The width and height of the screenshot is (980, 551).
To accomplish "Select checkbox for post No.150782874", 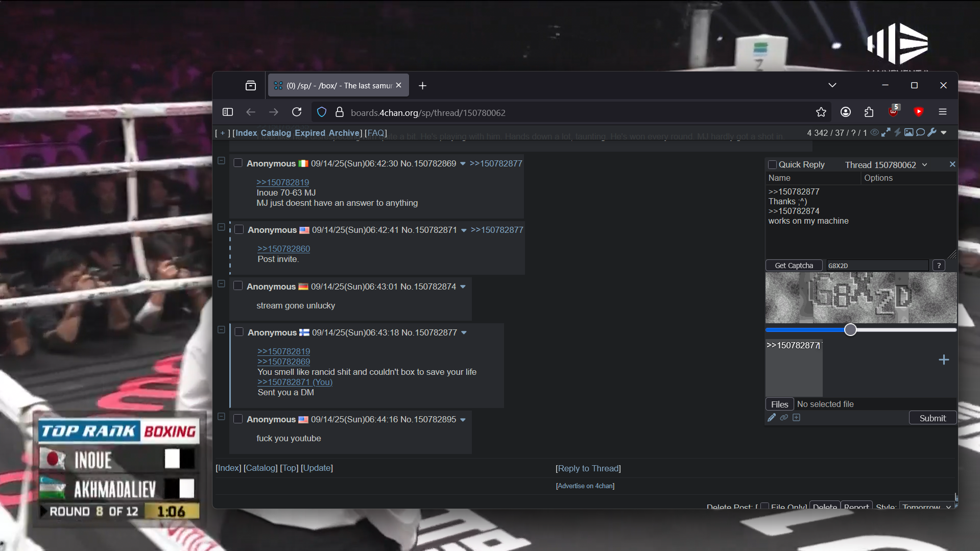I will click(238, 286).
